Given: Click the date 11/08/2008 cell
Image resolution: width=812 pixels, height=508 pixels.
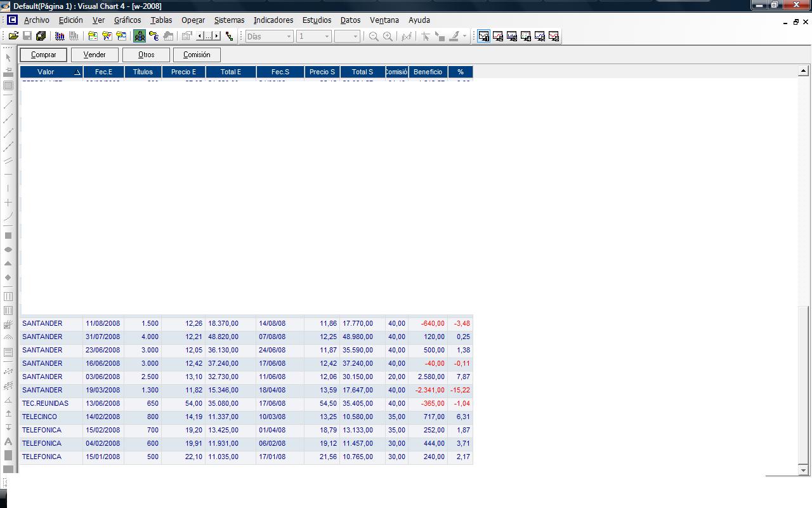Looking at the screenshot, I should [x=103, y=323].
